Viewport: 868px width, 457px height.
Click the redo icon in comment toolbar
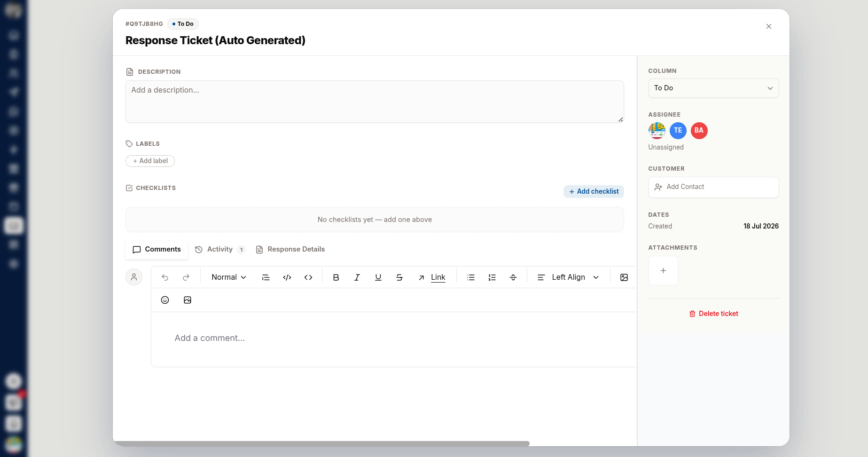186,277
